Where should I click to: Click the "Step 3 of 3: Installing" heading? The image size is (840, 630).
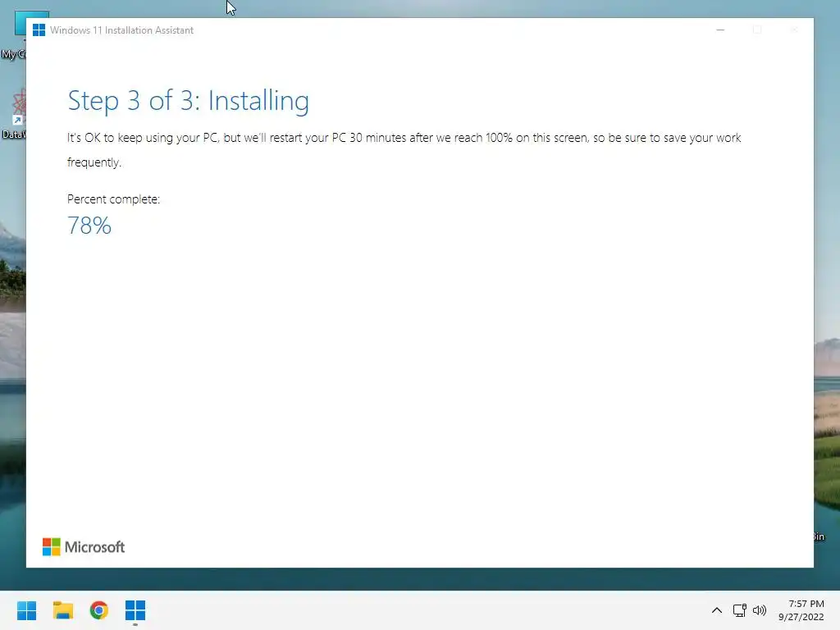[x=189, y=101]
